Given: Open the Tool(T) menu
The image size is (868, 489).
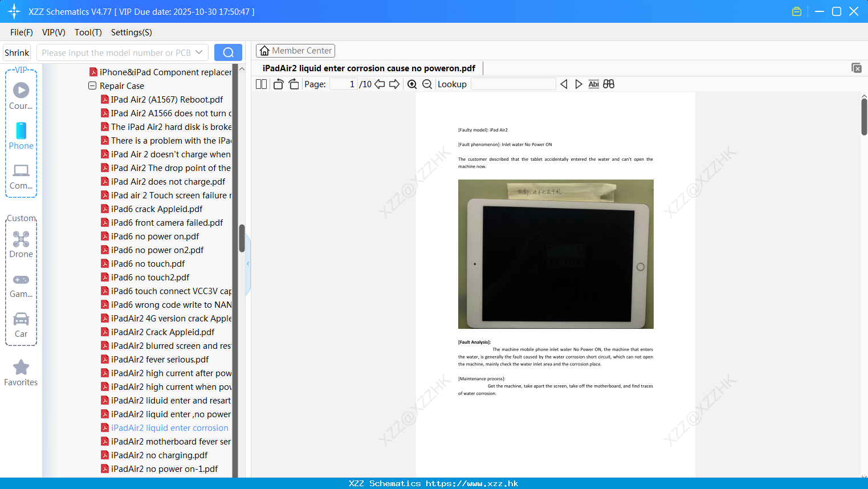Looking at the screenshot, I should pyautogui.click(x=88, y=32).
